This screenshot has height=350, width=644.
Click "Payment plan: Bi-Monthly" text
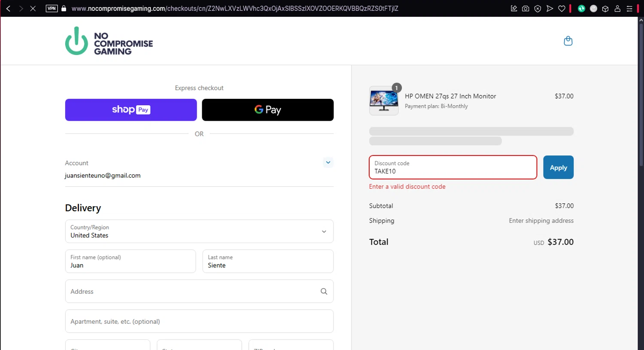click(x=436, y=106)
